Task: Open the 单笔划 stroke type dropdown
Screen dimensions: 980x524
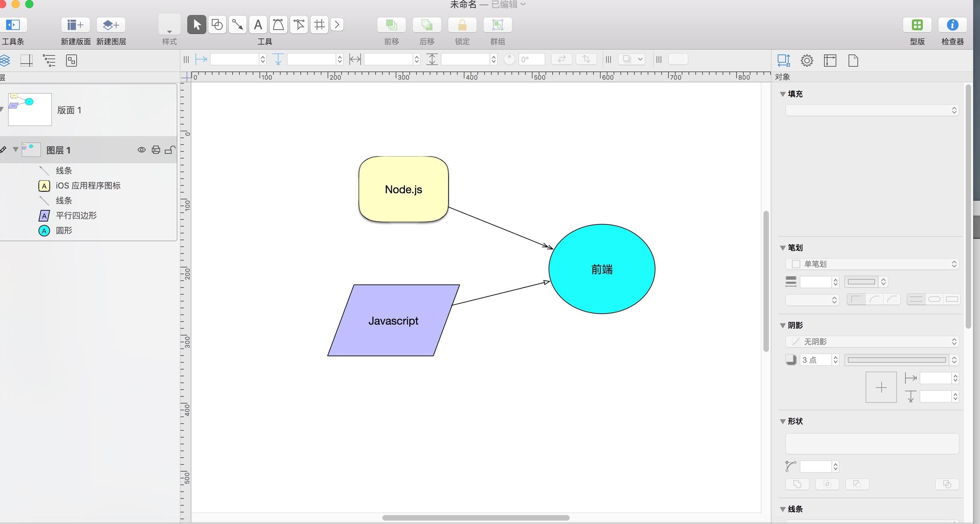Action: pos(872,263)
